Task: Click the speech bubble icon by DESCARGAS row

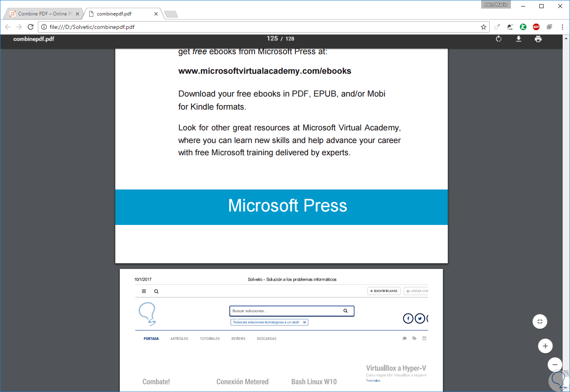Action: click(x=405, y=339)
